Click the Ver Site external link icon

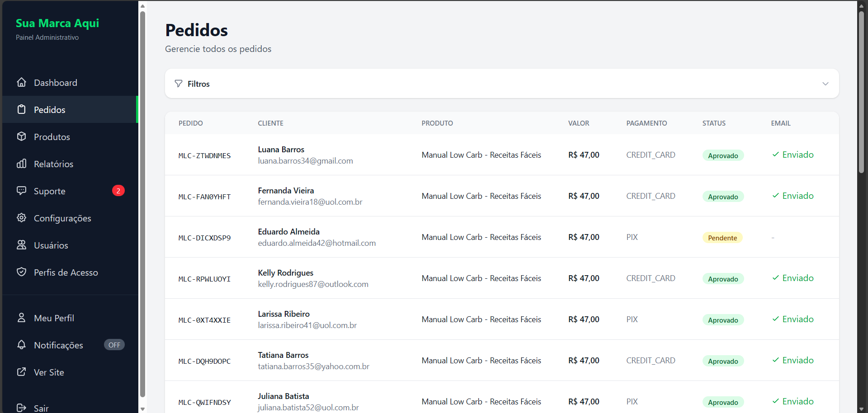21,372
